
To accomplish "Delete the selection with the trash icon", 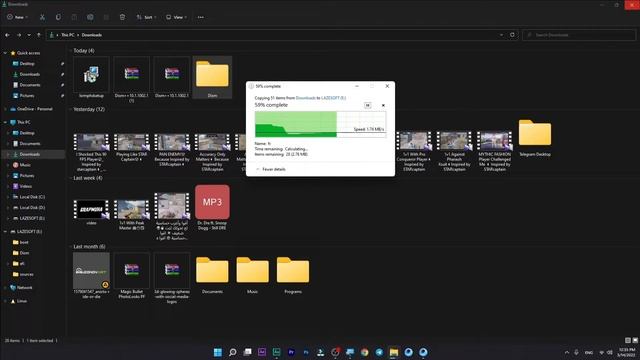I will tap(122, 17).
